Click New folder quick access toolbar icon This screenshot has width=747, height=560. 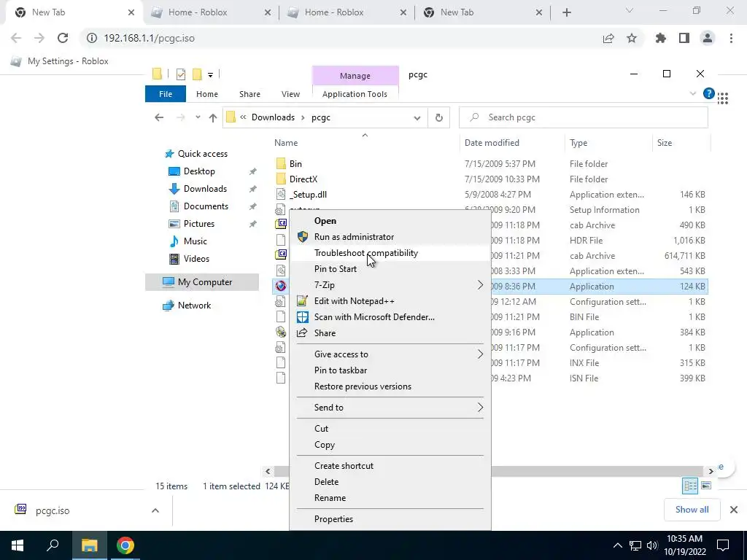click(x=197, y=74)
